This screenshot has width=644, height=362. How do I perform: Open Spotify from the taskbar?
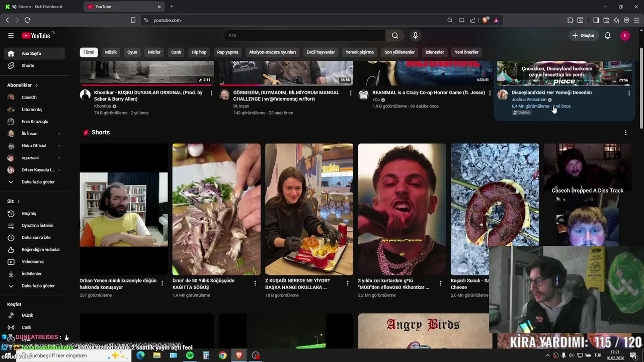(190, 355)
